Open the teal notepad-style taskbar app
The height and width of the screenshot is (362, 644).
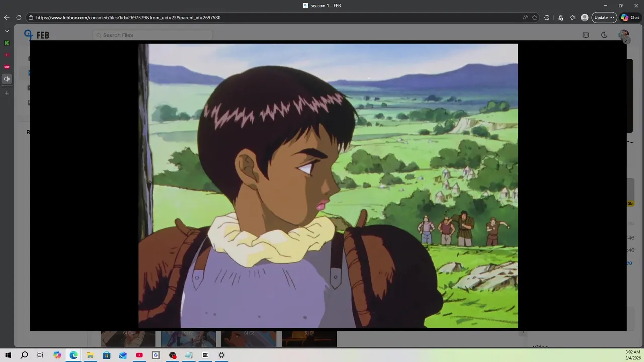[189, 355]
